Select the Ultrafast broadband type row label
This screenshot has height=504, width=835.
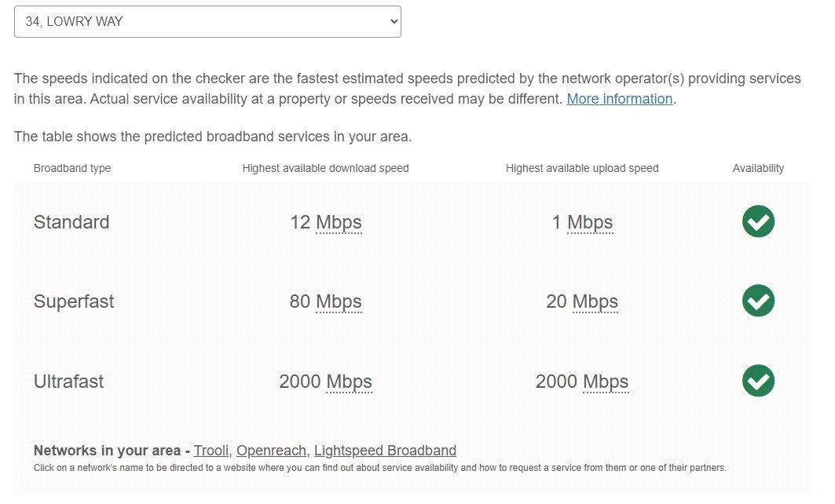(68, 382)
